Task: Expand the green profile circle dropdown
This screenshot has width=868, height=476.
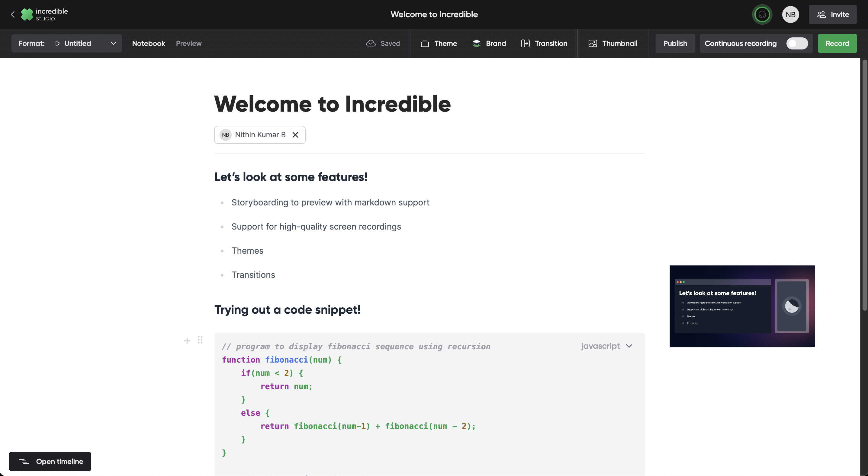Action: (762, 14)
